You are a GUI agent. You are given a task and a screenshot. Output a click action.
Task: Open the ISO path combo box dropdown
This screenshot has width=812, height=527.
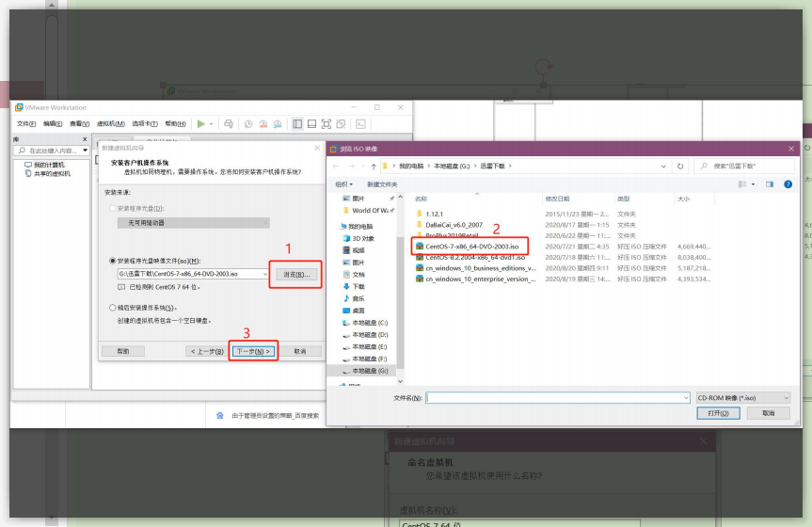[265, 274]
